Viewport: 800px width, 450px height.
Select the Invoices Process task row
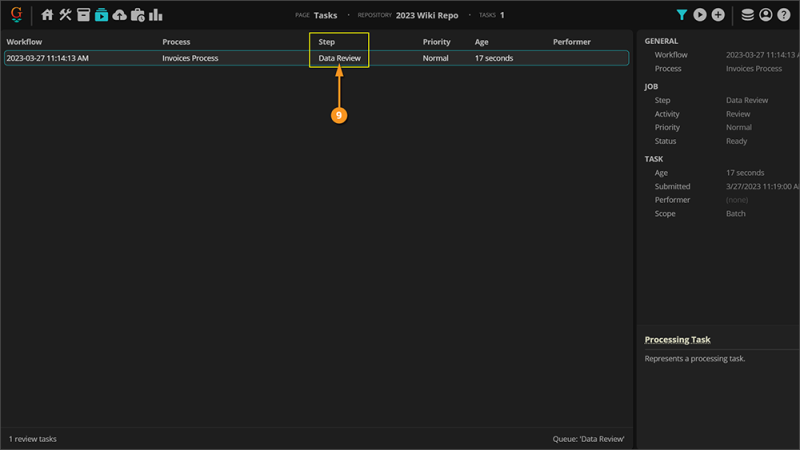click(316, 58)
